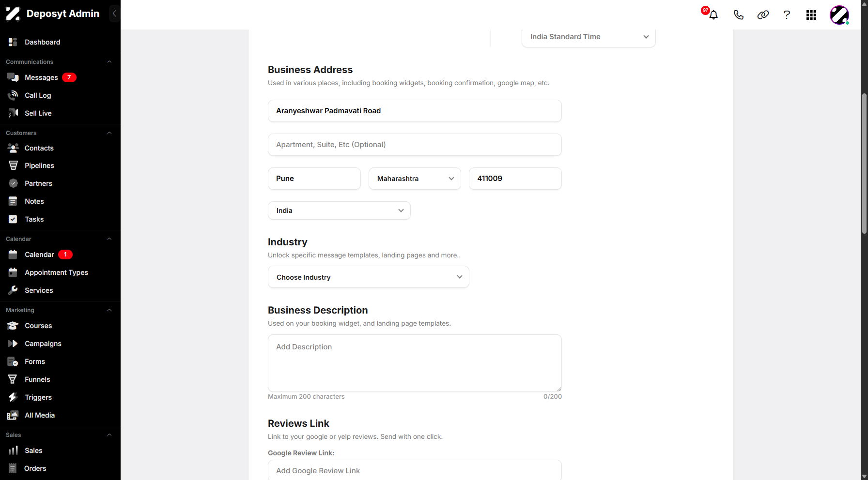
Task: Collapse the Marketing section
Action: pyautogui.click(x=109, y=310)
